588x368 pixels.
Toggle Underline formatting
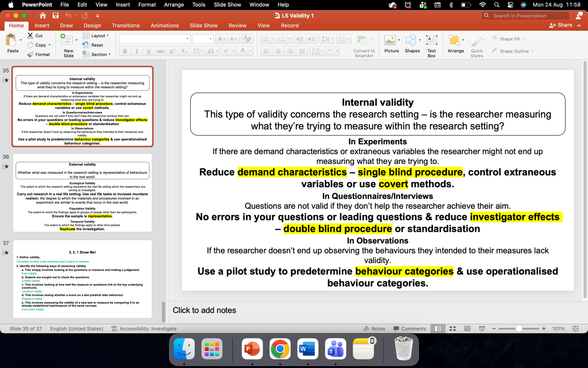point(148,51)
